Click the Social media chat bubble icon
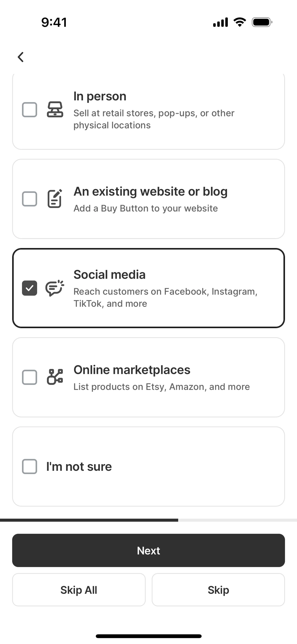297x644 pixels. click(55, 288)
